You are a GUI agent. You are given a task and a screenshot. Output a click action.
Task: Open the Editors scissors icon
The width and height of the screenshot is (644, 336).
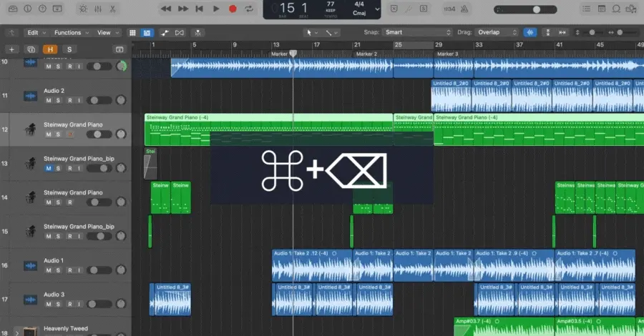click(112, 9)
